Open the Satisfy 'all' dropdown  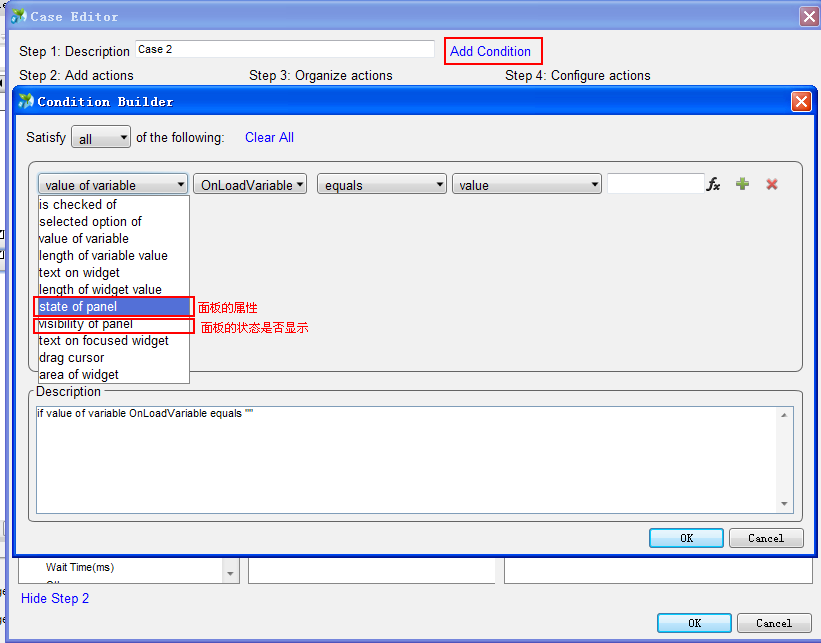(x=101, y=138)
